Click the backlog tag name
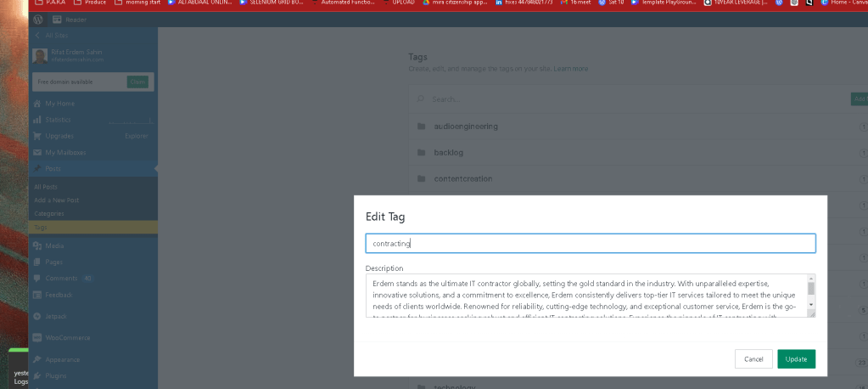Viewport: 868px width, 389px height. point(448,152)
